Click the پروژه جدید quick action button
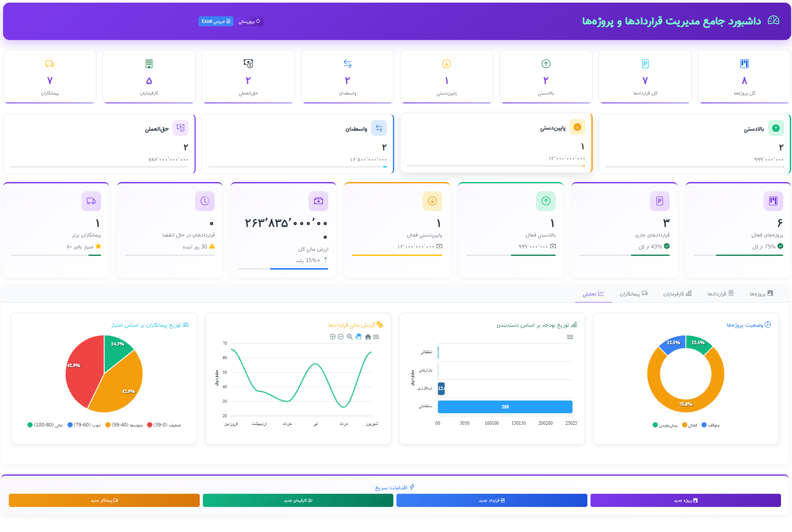 685,500
